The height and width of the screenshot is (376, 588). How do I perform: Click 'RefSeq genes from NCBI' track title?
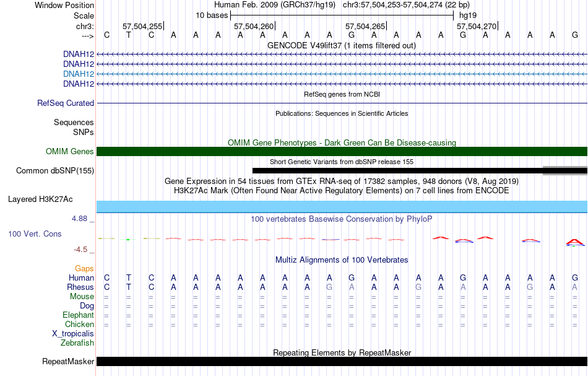[342, 94]
